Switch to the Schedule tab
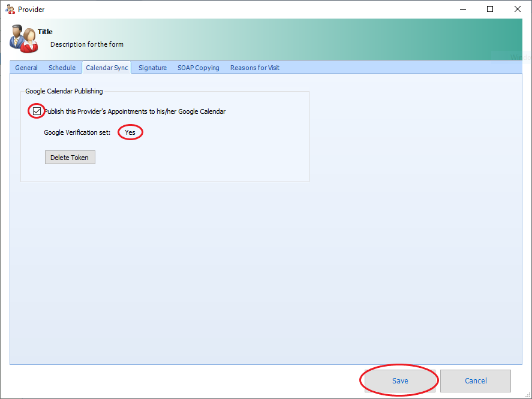The height and width of the screenshot is (399, 532). pos(62,68)
